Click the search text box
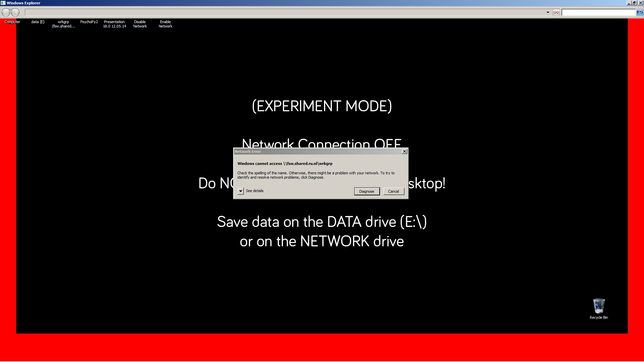 click(x=599, y=12)
